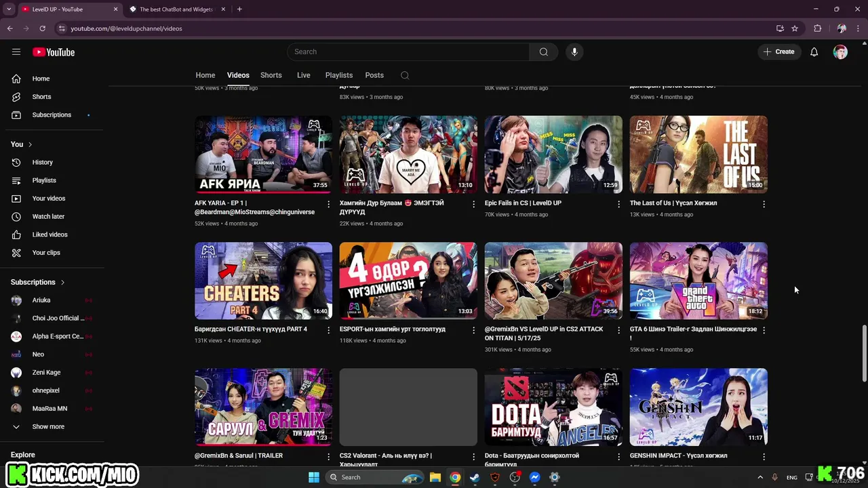
Task: Switch to 'The best ChatBot and Widgets' browser tab
Action: tap(176, 9)
